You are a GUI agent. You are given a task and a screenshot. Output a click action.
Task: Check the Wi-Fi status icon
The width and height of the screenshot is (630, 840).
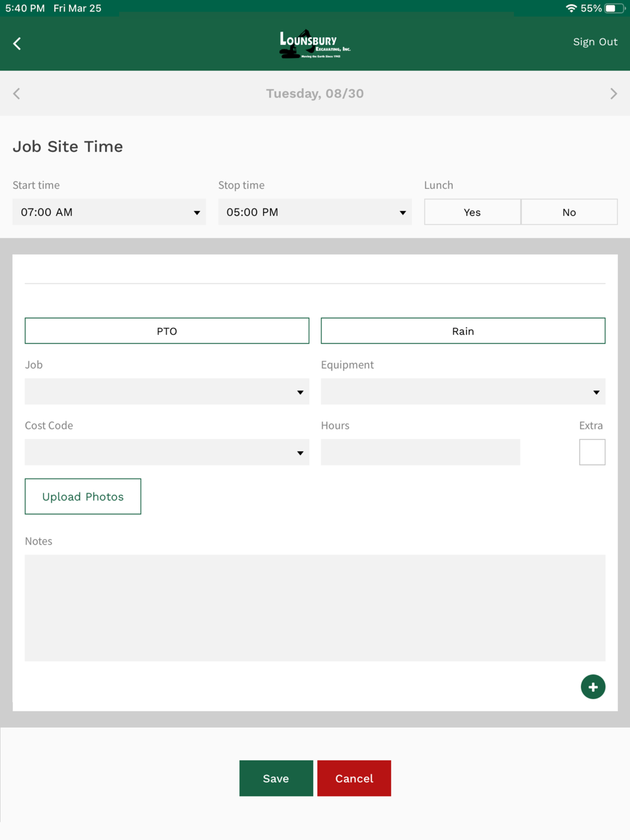(571, 8)
